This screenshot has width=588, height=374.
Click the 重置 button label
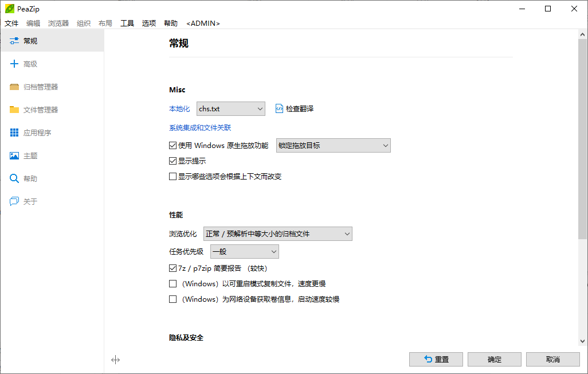click(442, 359)
